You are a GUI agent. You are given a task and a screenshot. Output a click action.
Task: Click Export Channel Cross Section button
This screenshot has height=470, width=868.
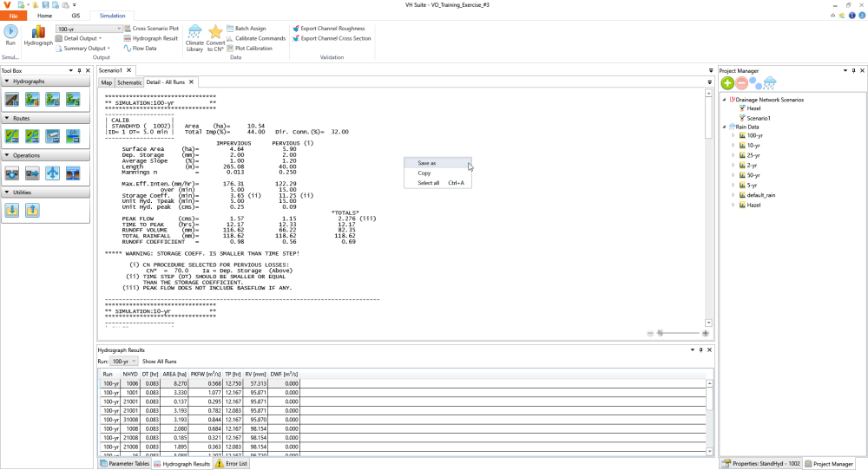pos(332,38)
